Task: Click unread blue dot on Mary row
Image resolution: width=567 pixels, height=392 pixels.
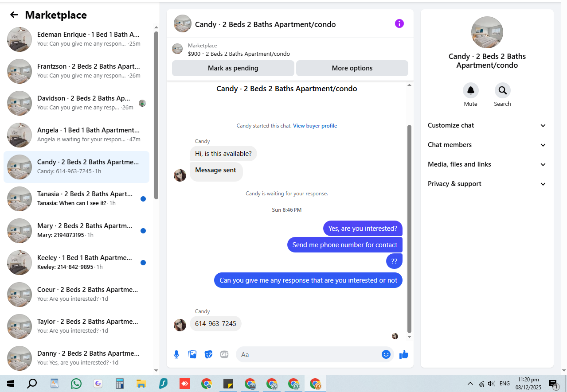Action: (143, 231)
